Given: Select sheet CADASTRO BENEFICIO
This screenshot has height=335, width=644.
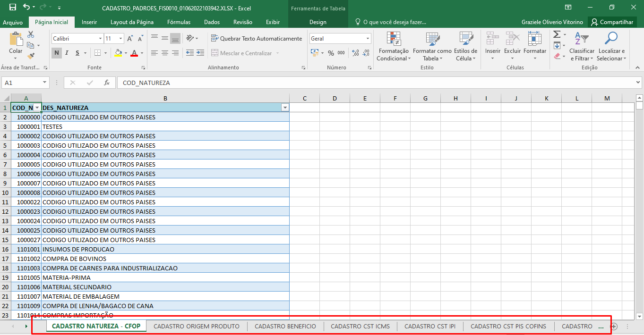Looking at the screenshot, I should click(x=285, y=326).
